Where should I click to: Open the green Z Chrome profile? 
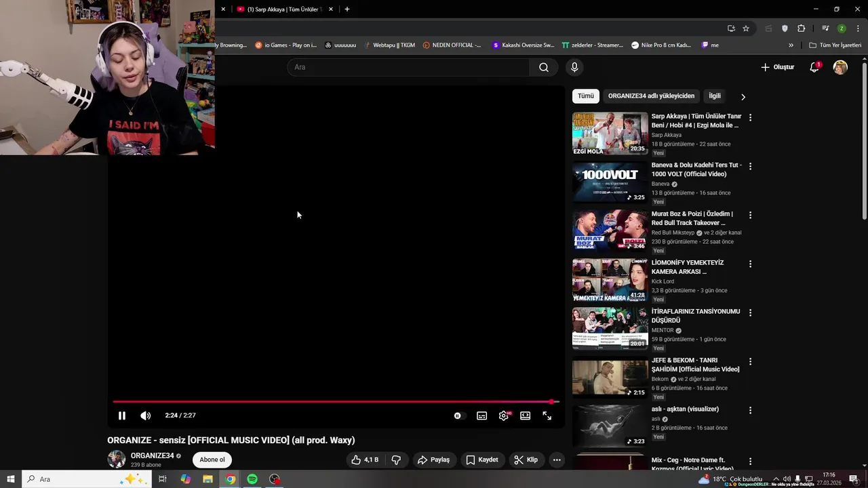(842, 28)
